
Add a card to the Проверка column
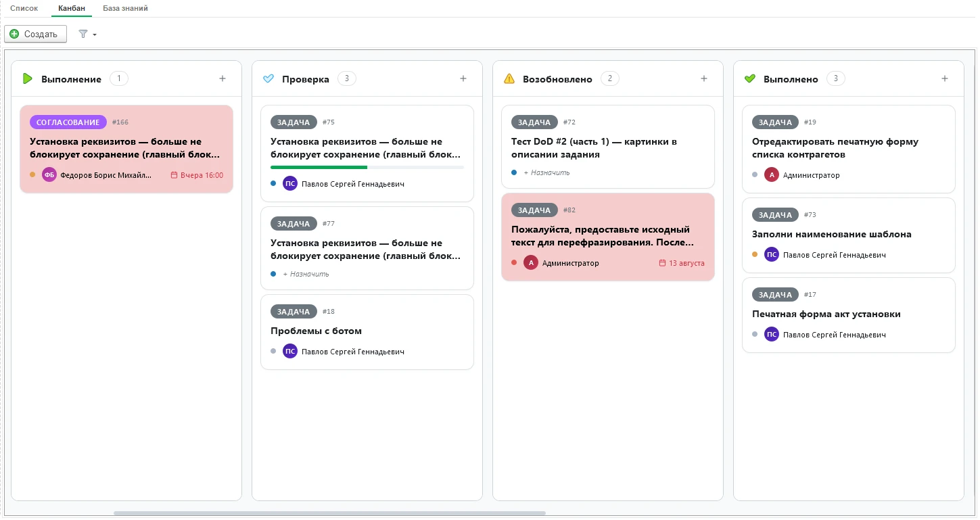463,78
